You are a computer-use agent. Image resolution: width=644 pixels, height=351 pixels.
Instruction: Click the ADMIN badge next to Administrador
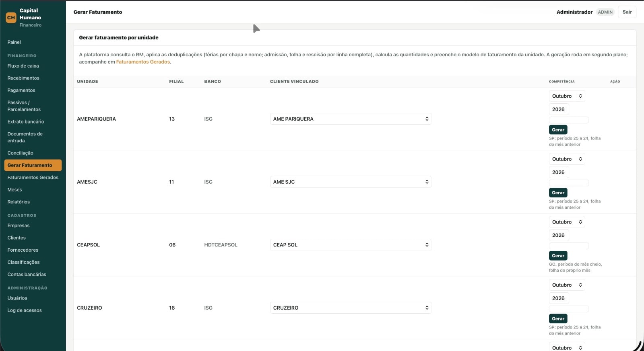point(605,12)
